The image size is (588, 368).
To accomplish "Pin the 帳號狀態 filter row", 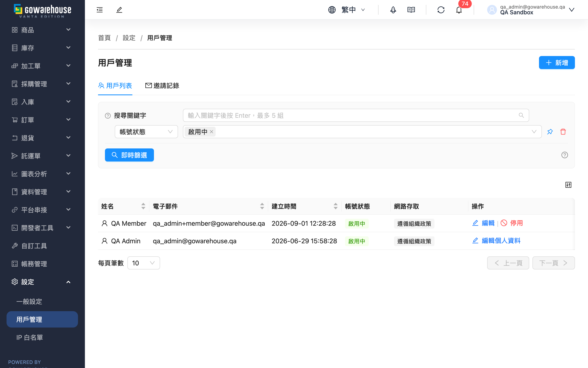I will [550, 132].
